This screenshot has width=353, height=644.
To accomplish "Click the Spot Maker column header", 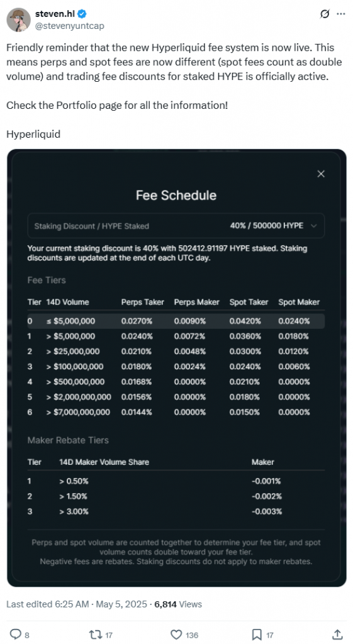I will click(x=299, y=302).
